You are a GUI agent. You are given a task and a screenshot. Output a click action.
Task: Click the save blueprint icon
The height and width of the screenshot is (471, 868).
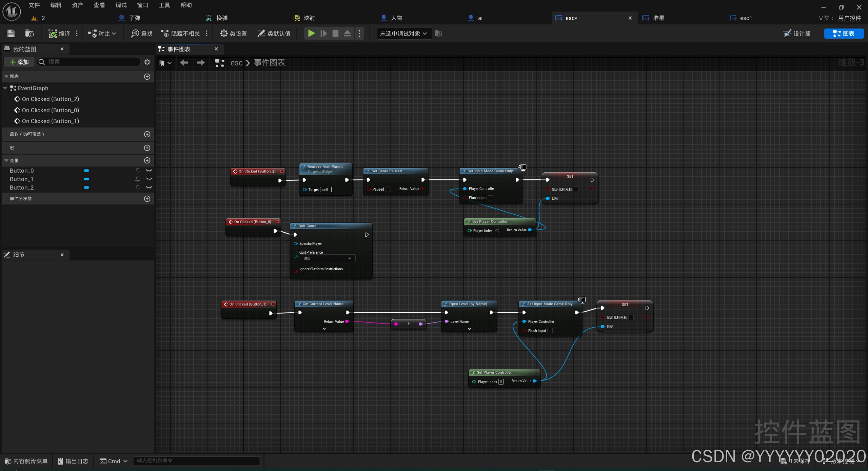11,33
